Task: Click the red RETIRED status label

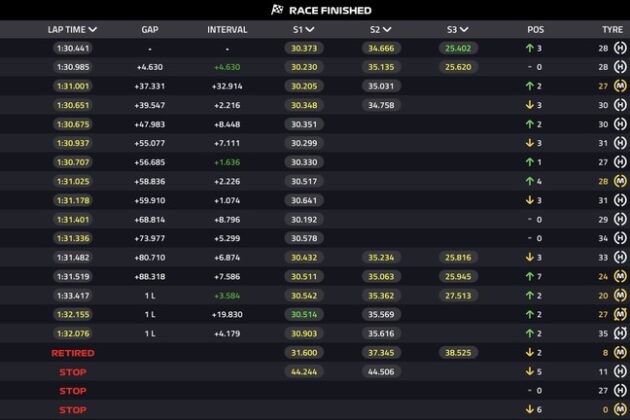Action: click(73, 353)
